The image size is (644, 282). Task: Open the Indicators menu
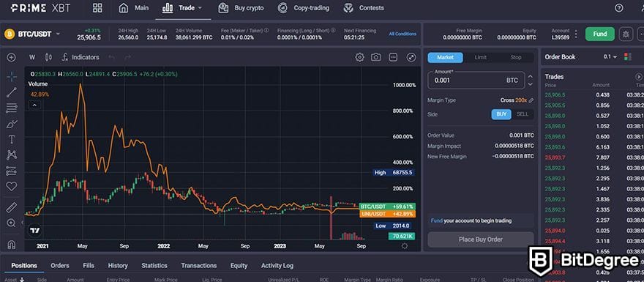tap(80, 58)
